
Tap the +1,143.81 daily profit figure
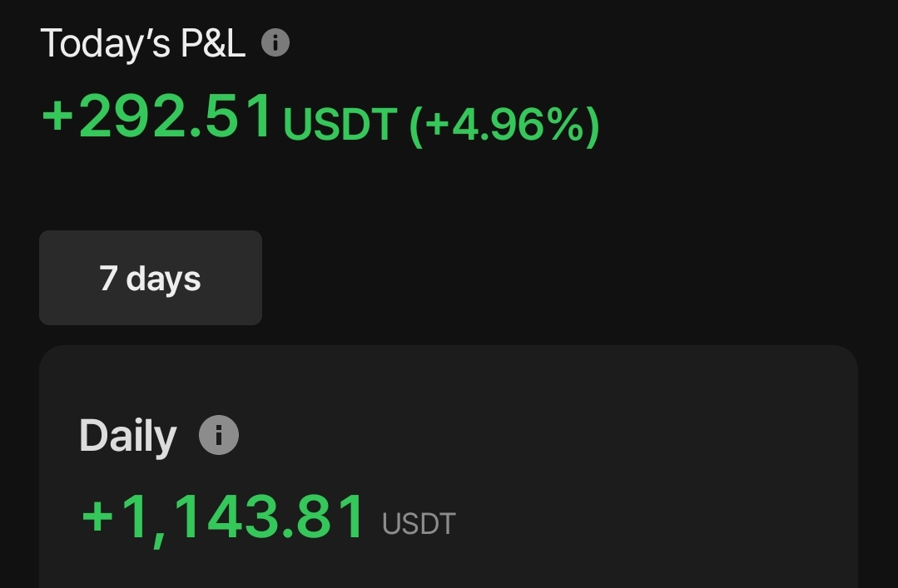pos(224,516)
